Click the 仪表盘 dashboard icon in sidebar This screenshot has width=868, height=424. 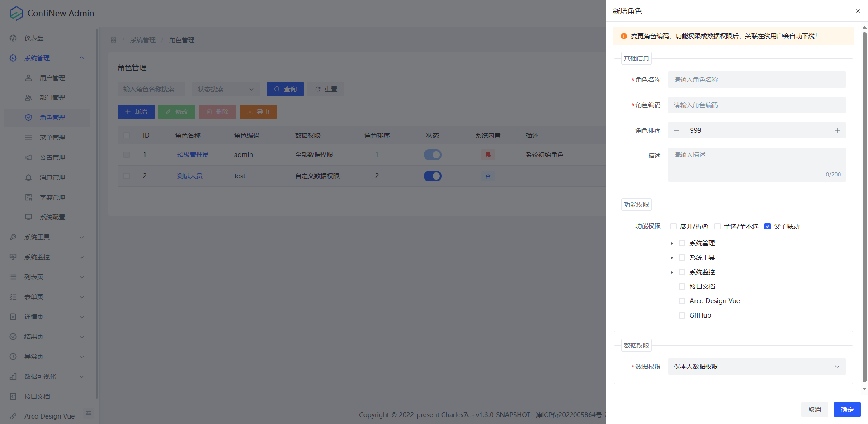(x=13, y=38)
